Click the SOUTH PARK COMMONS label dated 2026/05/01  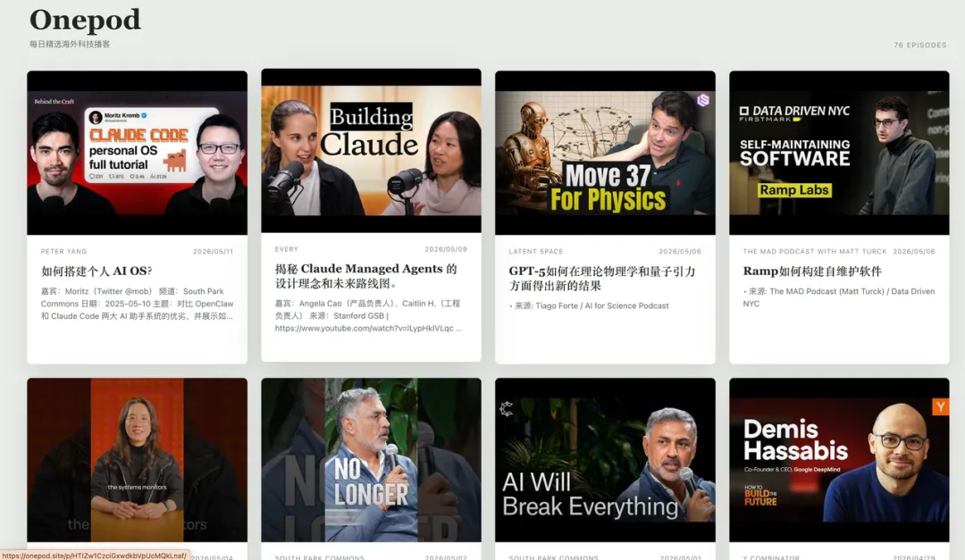(553, 557)
